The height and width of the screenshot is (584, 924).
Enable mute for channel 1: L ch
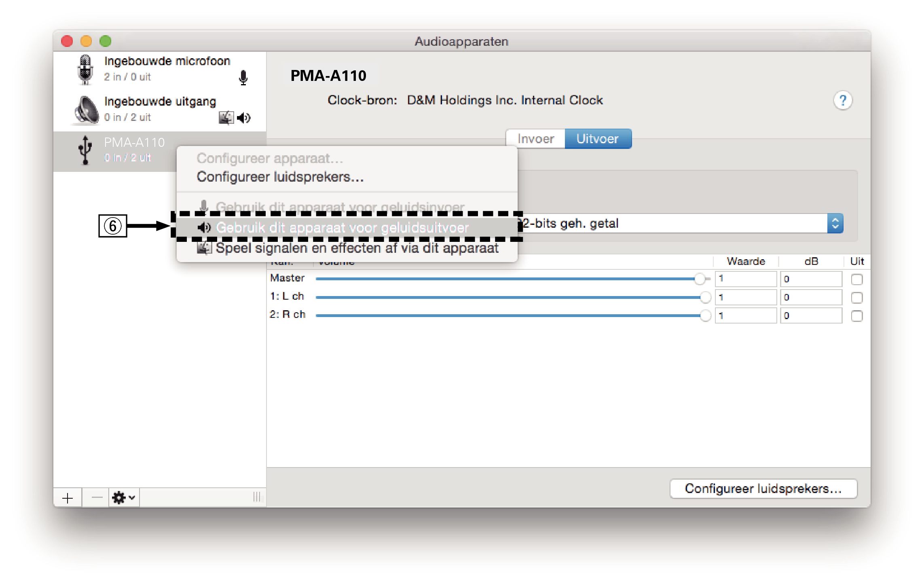856,297
